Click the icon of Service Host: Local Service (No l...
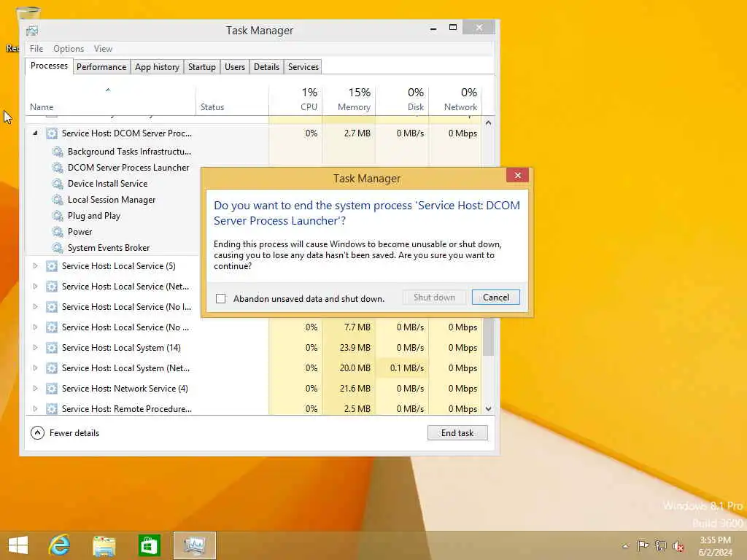 (x=52, y=307)
